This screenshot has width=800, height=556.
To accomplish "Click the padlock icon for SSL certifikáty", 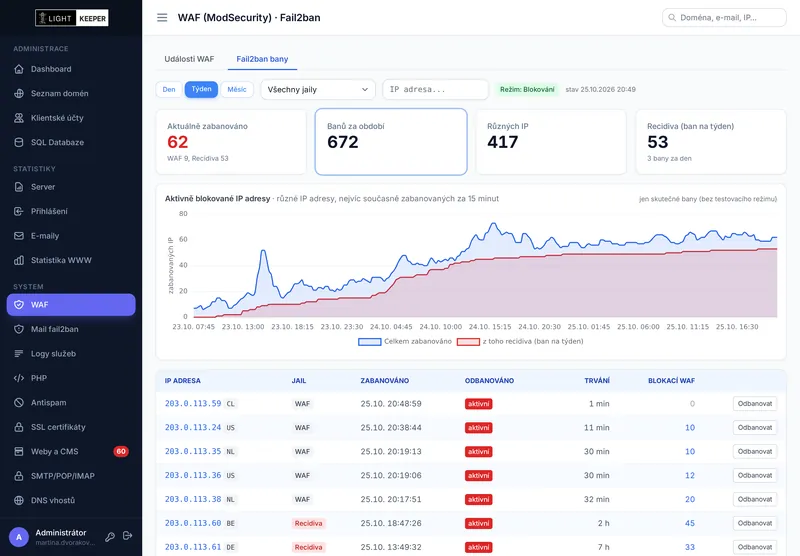I will pyautogui.click(x=19, y=427).
